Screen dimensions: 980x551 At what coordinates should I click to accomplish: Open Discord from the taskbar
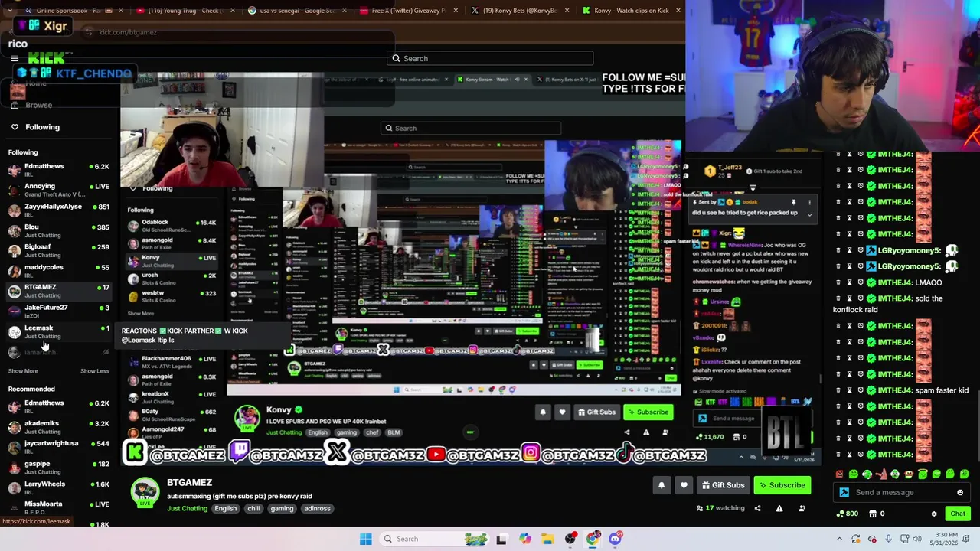616,539
